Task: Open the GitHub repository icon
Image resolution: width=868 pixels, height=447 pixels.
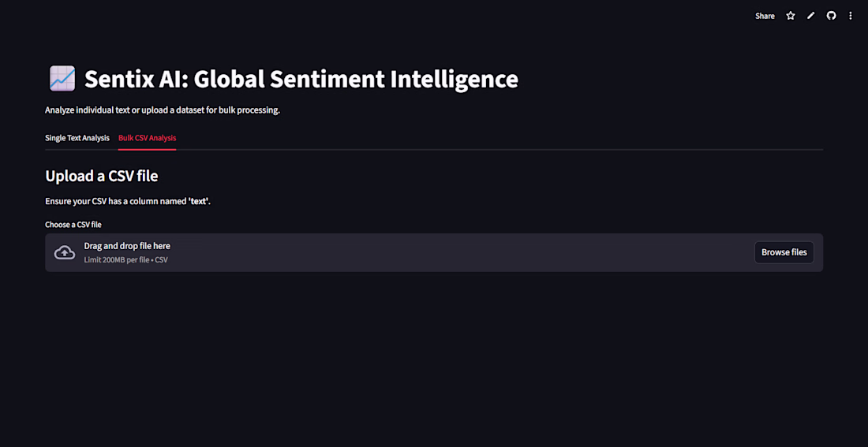Action: click(831, 16)
